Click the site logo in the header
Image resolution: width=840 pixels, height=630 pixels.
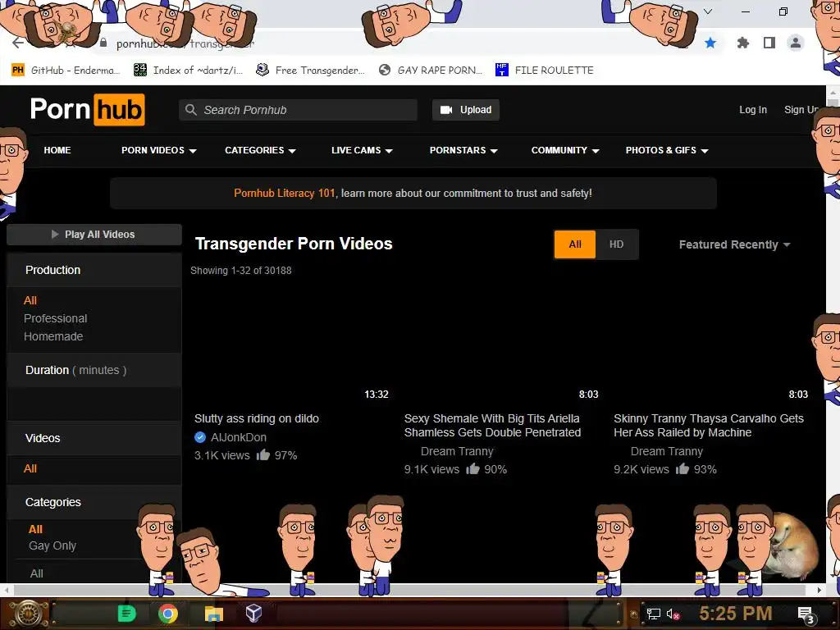87,109
